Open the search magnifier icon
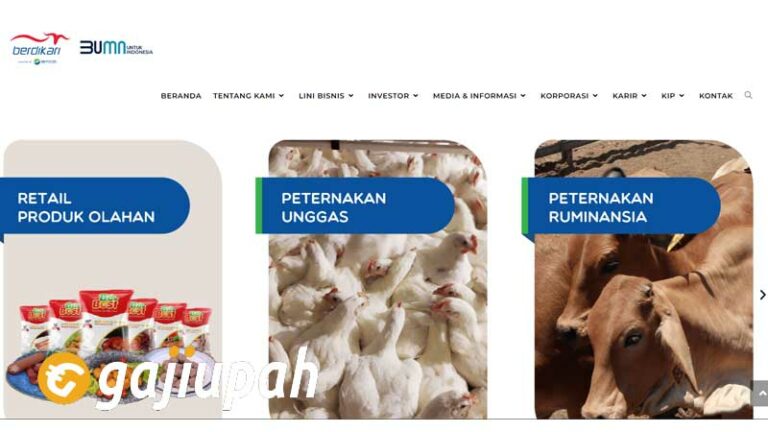 point(748,95)
